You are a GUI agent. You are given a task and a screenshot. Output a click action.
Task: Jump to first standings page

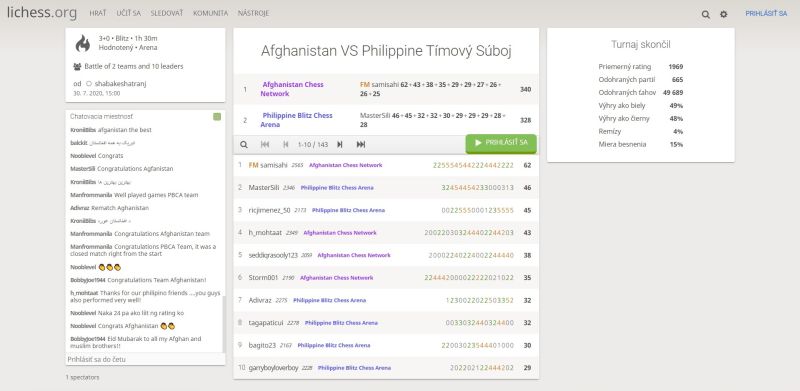[265, 144]
